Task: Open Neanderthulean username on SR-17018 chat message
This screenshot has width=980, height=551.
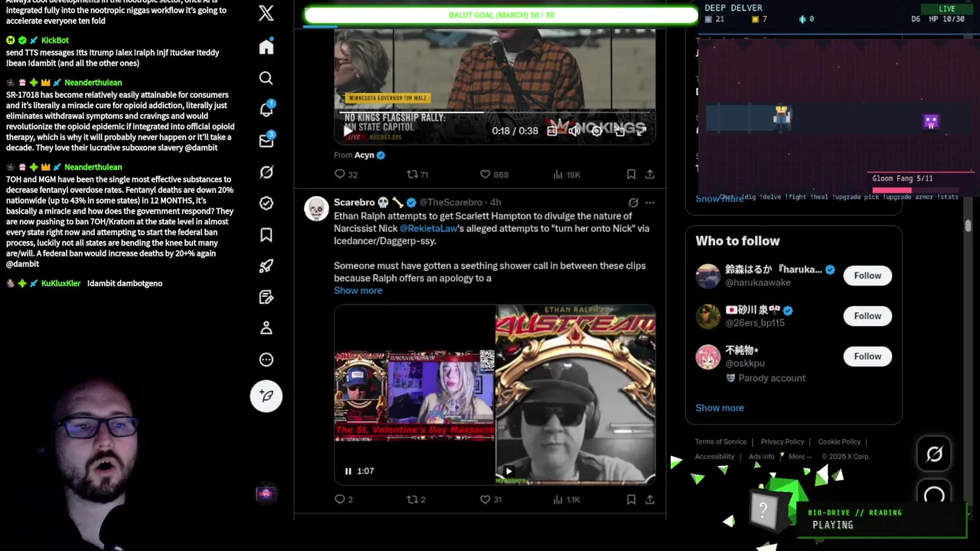Action: click(x=93, y=82)
